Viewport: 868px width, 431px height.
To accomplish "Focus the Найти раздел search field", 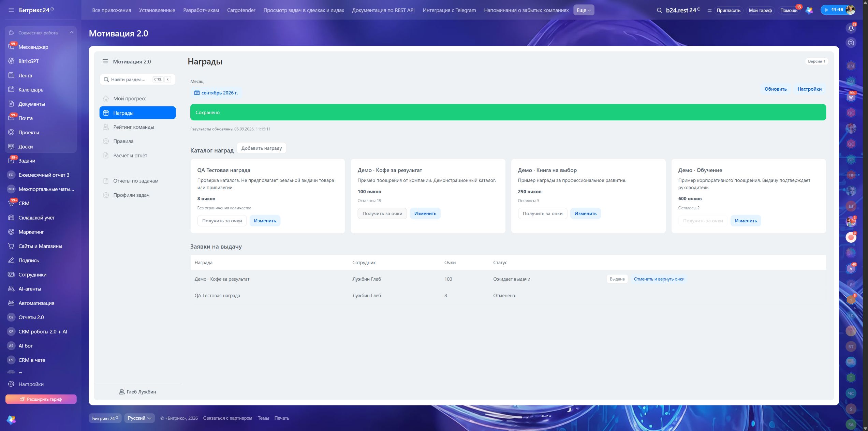I will pyautogui.click(x=137, y=79).
